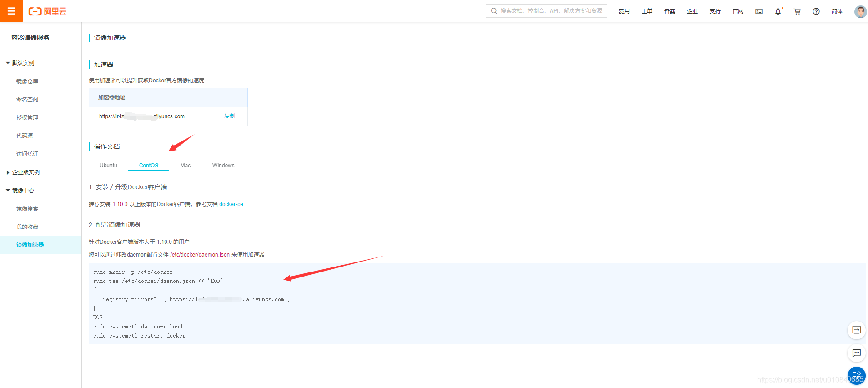Click the floating collapse panel icon
Screen dimensions: 868x388
pyautogui.click(x=857, y=330)
